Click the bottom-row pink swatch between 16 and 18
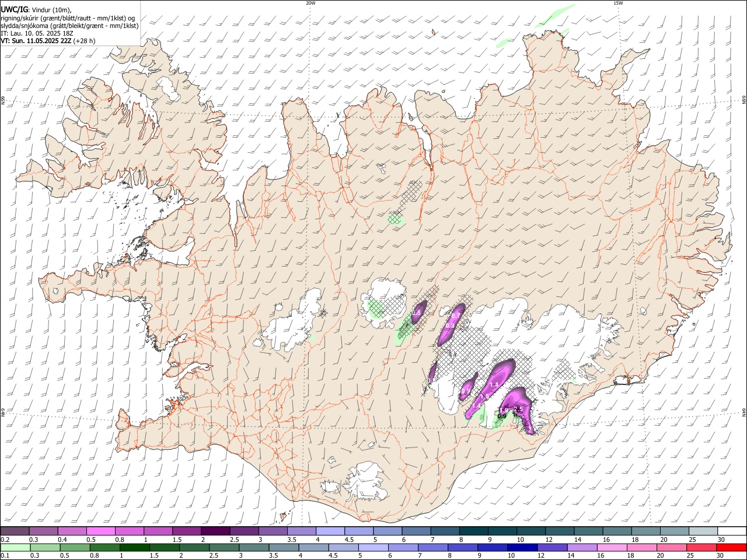This screenshot has height=560, width=747. [613, 547]
